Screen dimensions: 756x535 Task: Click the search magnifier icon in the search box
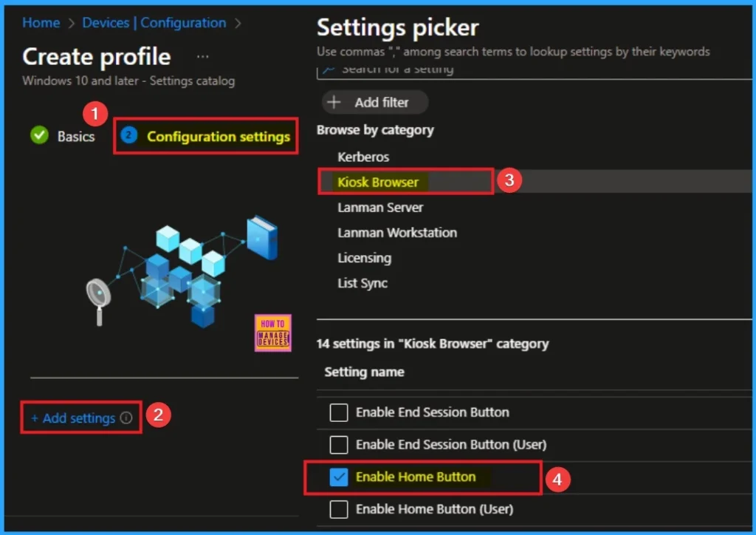tap(329, 69)
